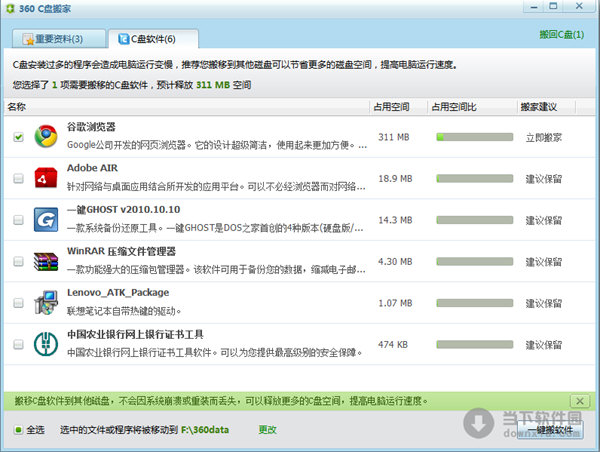600x452 pixels.
Task: Click the WinRAR books icon
Action: (46, 261)
